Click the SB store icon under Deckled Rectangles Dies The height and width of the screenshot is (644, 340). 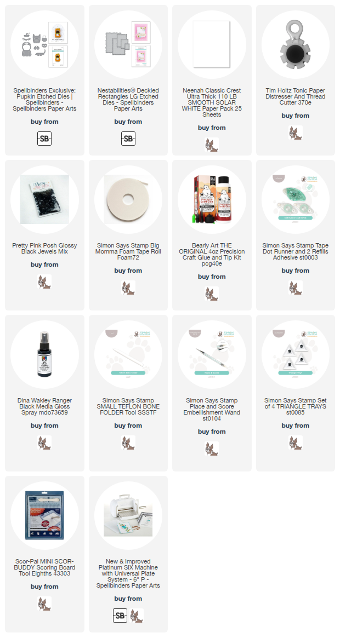[x=128, y=139]
